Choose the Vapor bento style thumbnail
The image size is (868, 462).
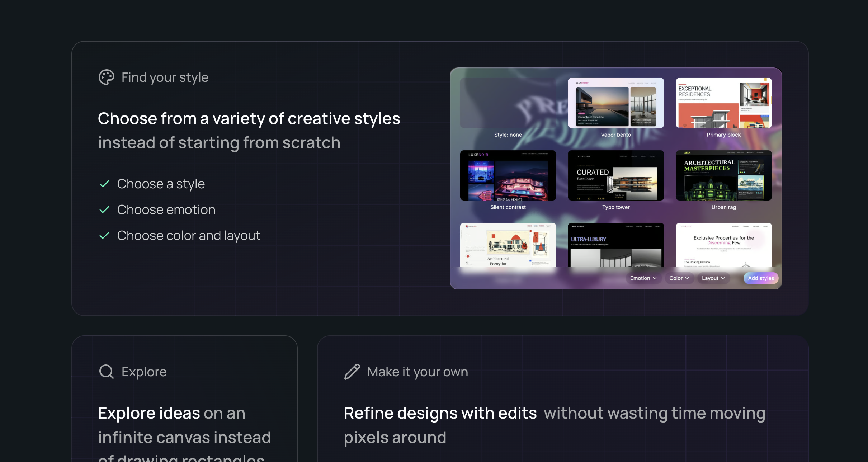tap(616, 103)
